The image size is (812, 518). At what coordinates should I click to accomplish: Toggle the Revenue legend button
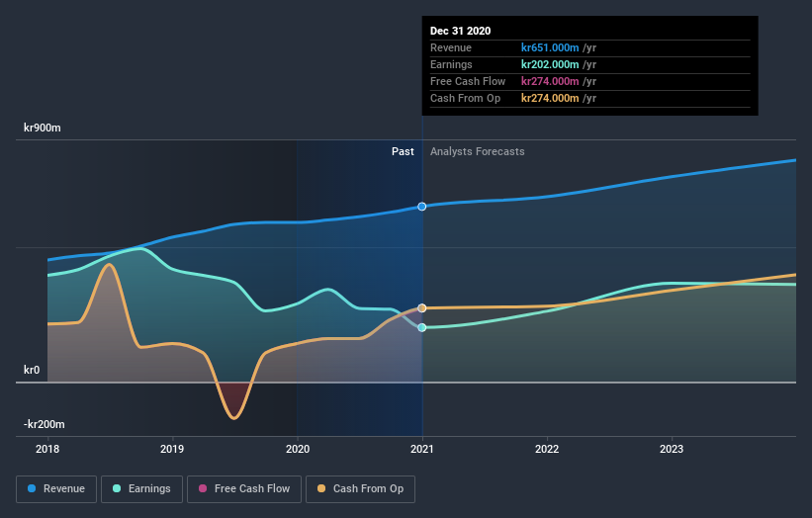(56, 489)
